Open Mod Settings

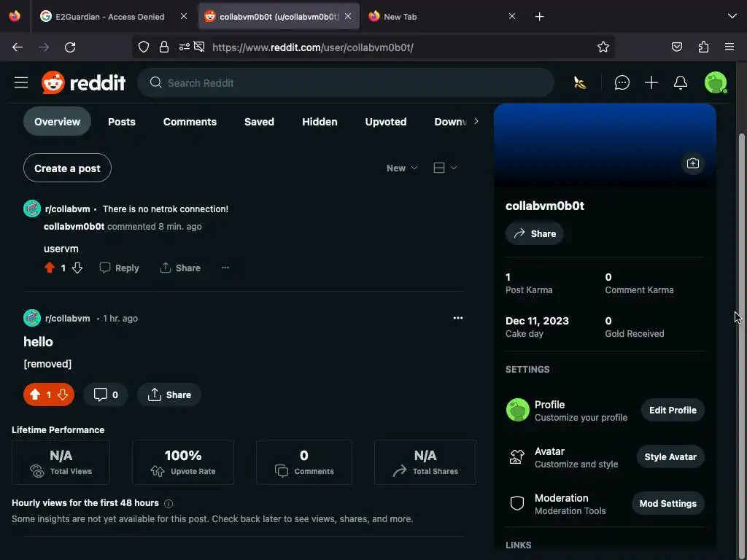pos(668,504)
